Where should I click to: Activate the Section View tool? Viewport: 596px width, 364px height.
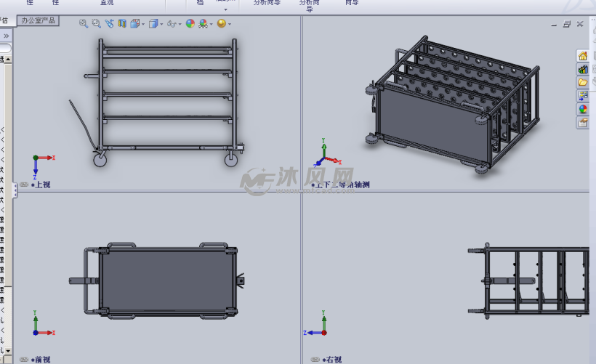121,23
